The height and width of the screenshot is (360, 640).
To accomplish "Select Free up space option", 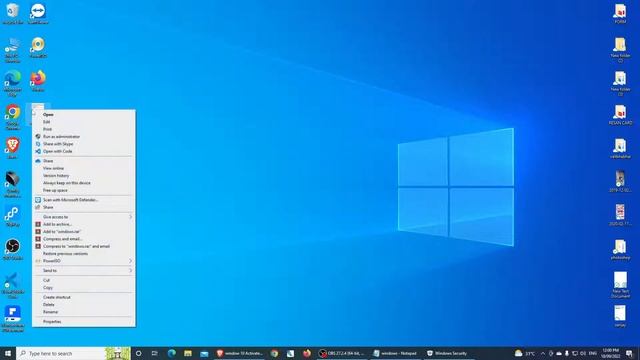I will coord(84,190).
